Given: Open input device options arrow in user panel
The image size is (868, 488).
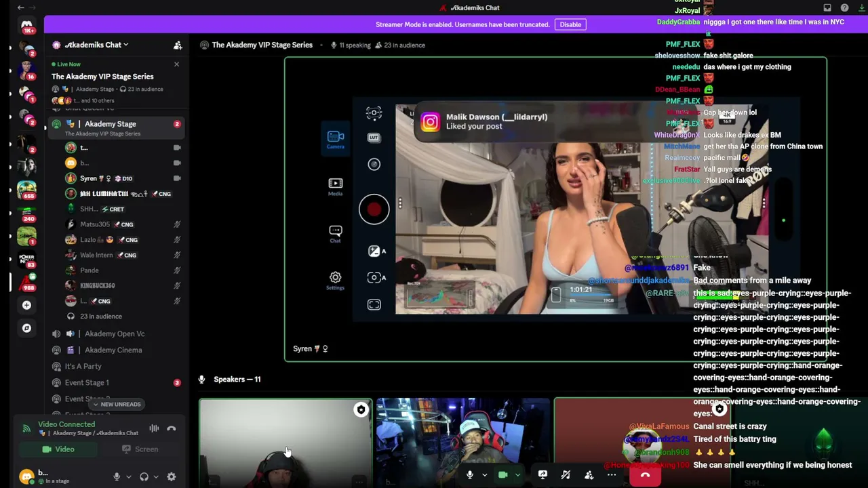Looking at the screenshot, I should [x=128, y=477].
